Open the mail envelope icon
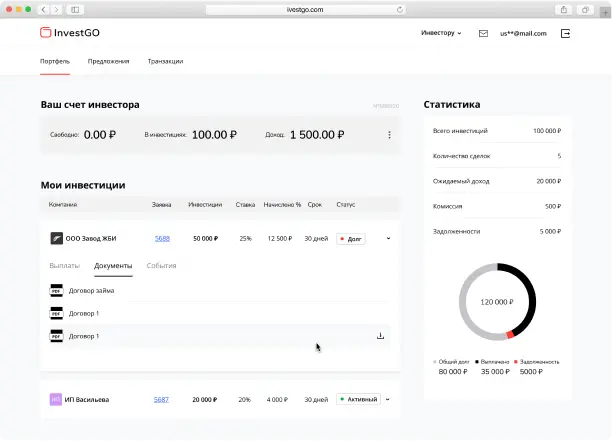612x441 pixels. (483, 34)
